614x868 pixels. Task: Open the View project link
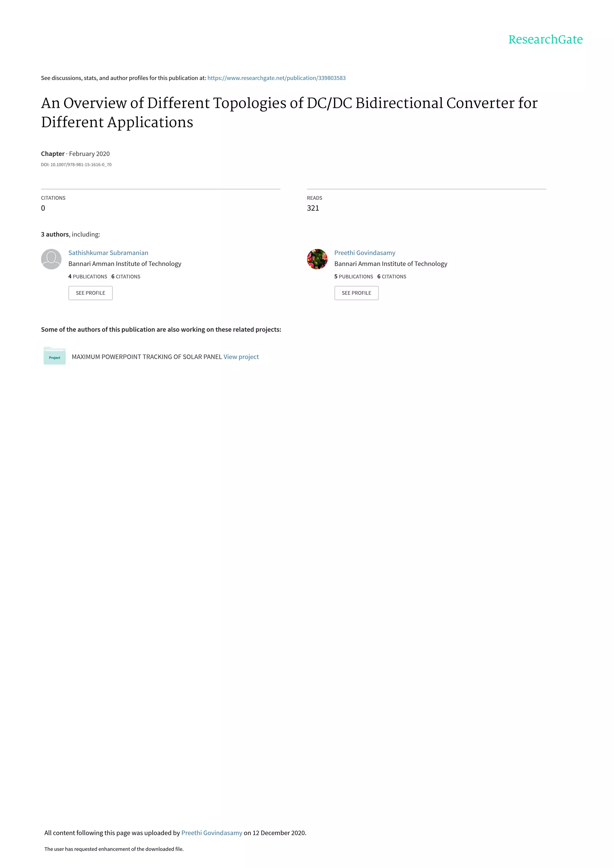tap(241, 357)
